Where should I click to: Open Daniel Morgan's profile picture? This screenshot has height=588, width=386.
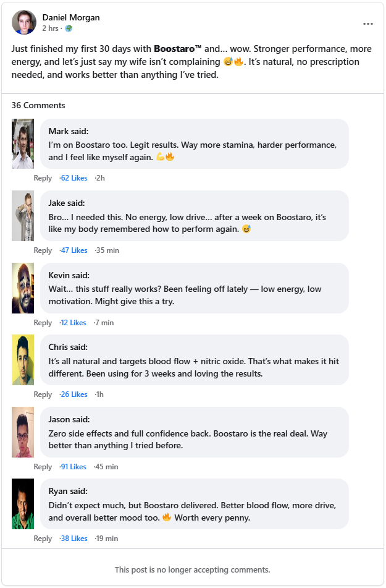click(x=24, y=22)
